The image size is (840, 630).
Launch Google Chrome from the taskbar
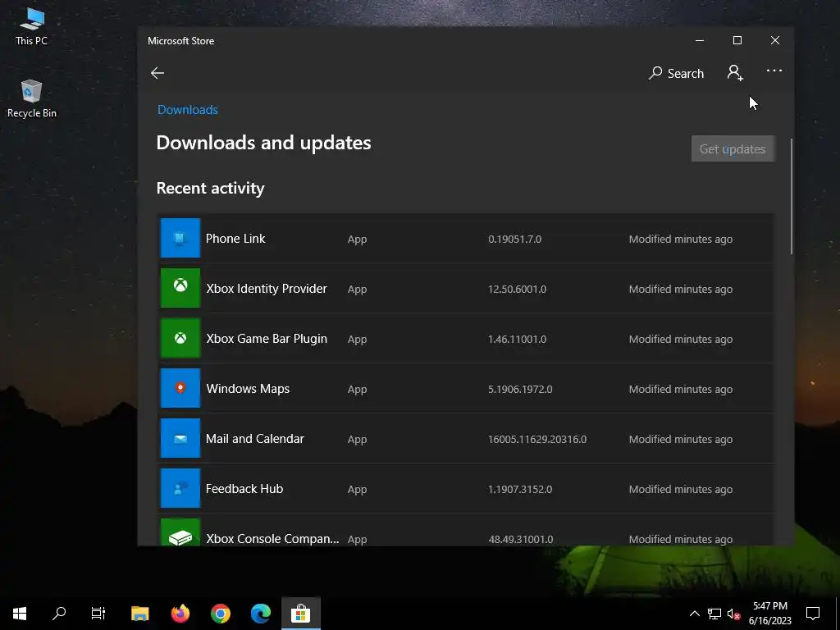(x=220, y=614)
